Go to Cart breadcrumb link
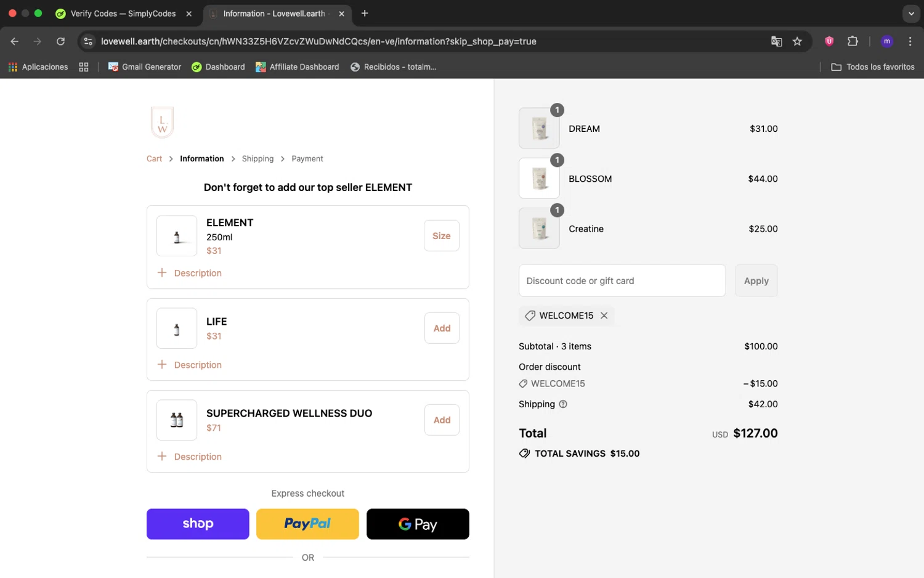Image resolution: width=924 pixels, height=578 pixels. click(154, 158)
